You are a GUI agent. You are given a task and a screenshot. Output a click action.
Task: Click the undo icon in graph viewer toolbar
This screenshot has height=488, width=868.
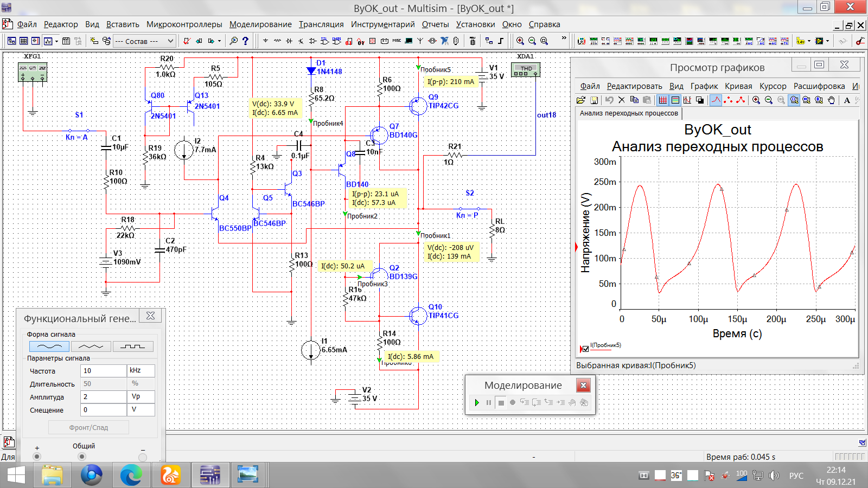click(609, 100)
